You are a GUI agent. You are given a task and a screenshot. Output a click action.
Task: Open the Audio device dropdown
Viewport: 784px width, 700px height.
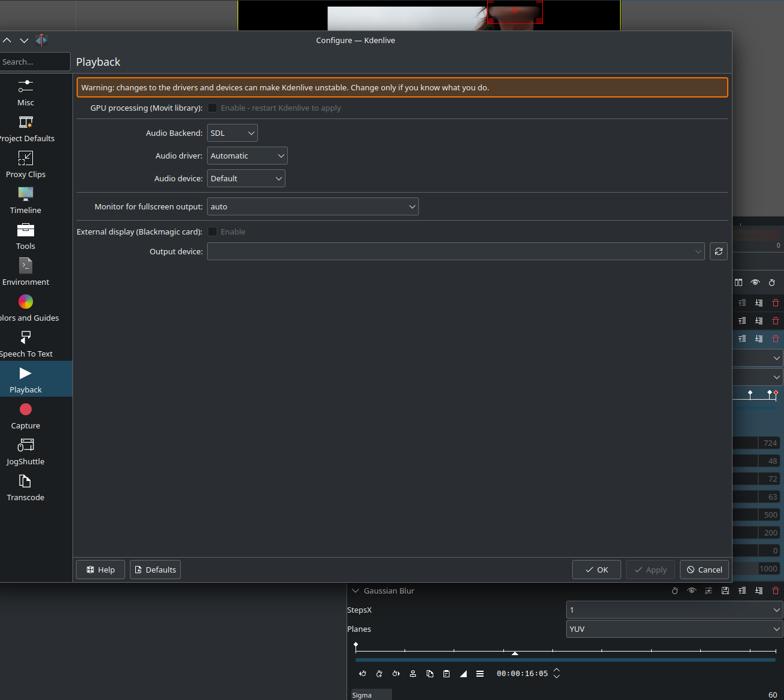point(246,178)
